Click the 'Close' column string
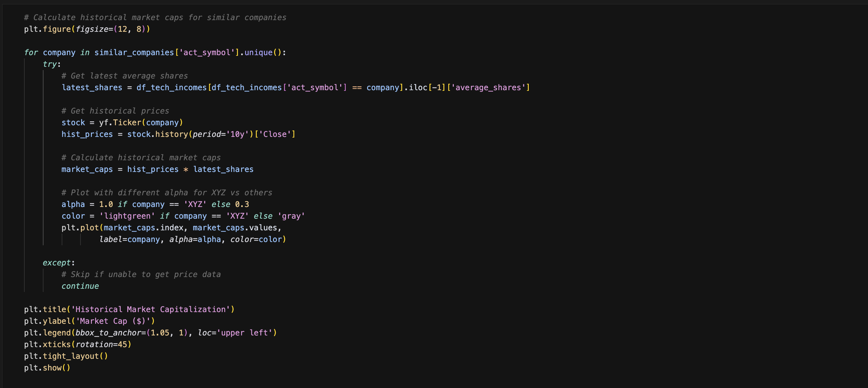868x388 pixels. [x=274, y=134]
